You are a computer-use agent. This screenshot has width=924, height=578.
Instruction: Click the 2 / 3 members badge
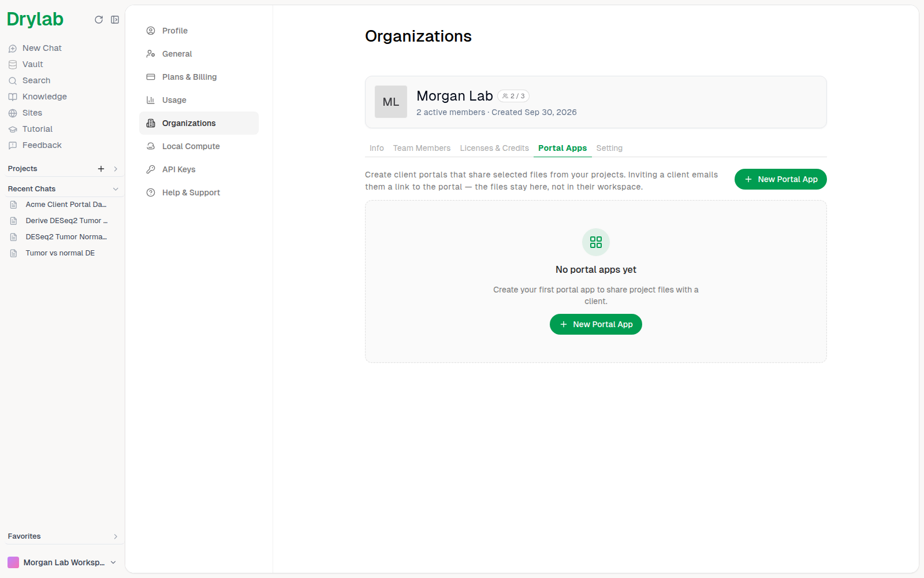point(513,96)
